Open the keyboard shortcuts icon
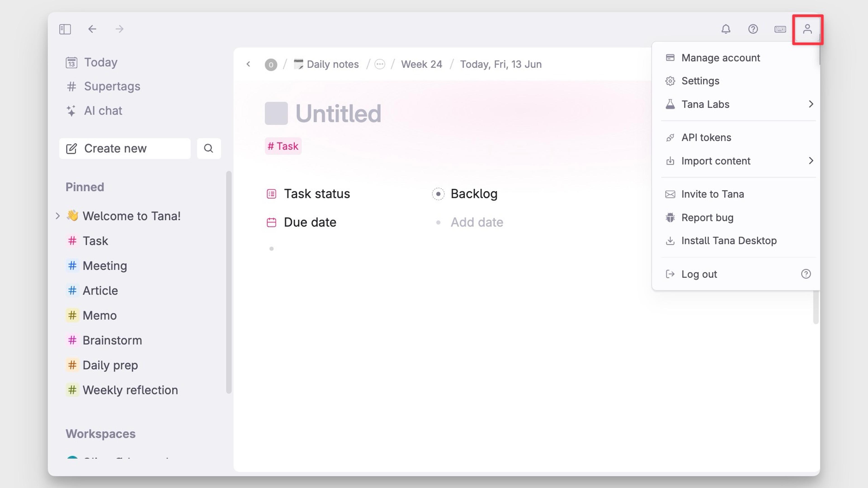 coord(780,29)
